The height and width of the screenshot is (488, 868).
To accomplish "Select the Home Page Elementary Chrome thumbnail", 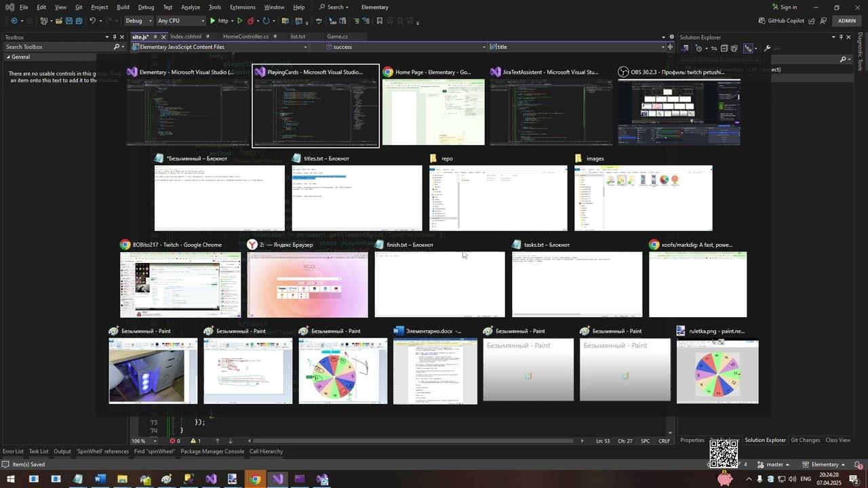I will pos(433,106).
